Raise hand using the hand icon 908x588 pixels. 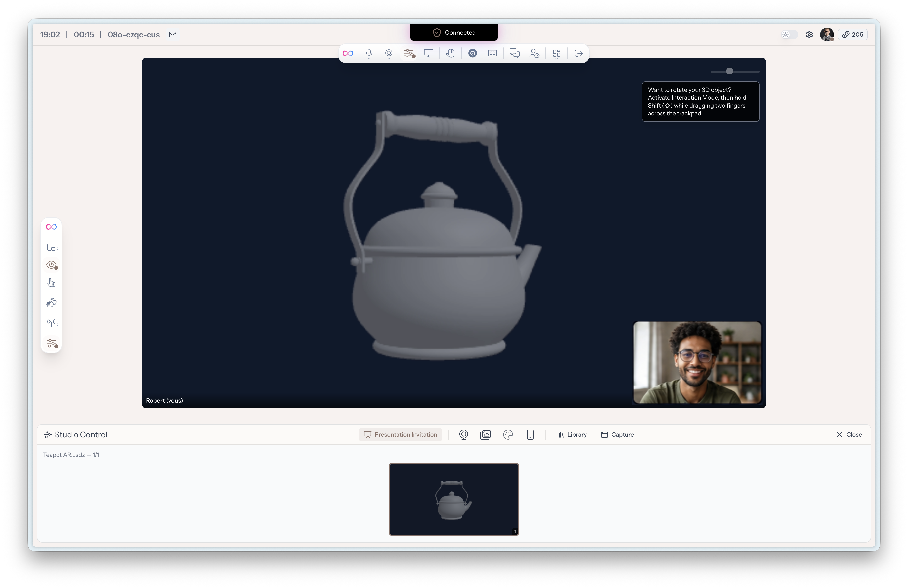coord(450,53)
